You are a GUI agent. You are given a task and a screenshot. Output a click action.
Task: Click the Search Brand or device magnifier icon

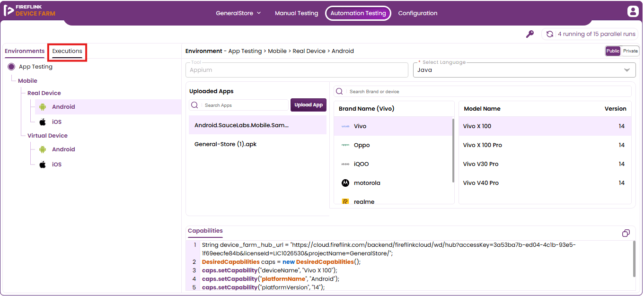pyautogui.click(x=340, y=91)
